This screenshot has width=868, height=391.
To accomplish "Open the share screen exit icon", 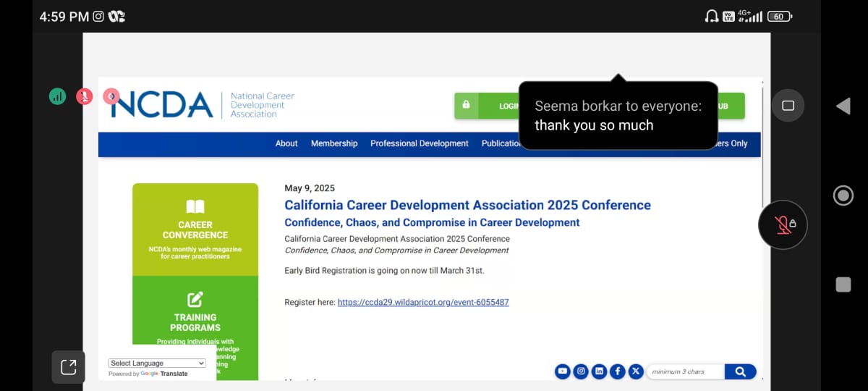I will [x=68, y=367].
